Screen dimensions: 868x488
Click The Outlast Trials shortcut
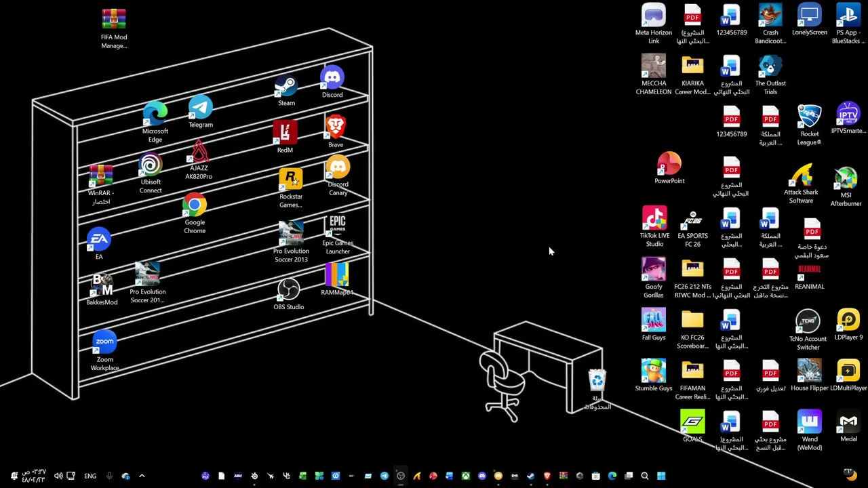click(770, 75)
